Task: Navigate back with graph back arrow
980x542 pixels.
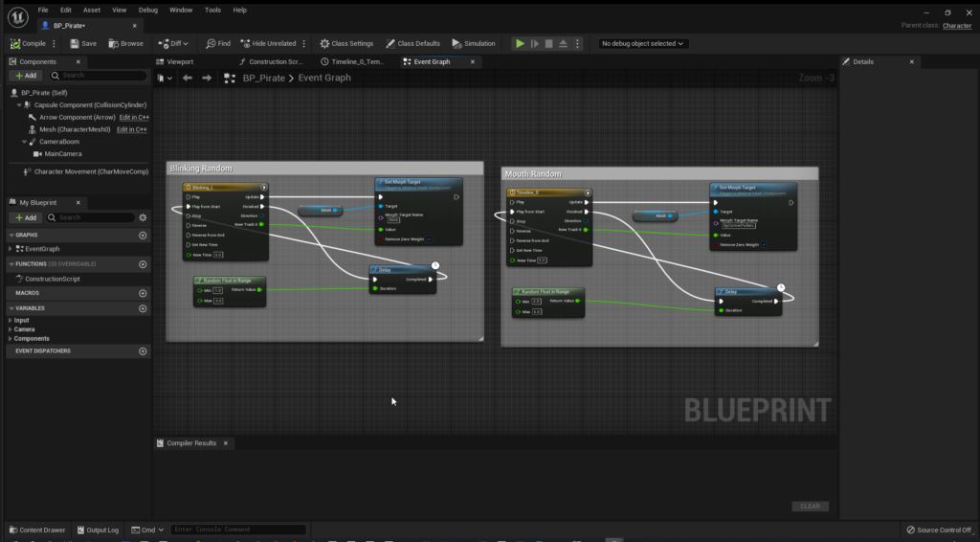Action: coord(188,78)
